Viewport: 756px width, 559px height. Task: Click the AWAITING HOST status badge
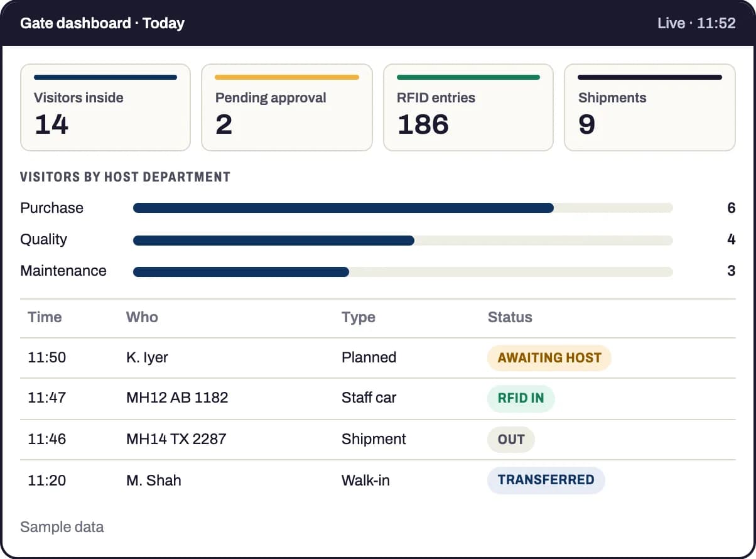pyautogui.click(x=549, y=358)
